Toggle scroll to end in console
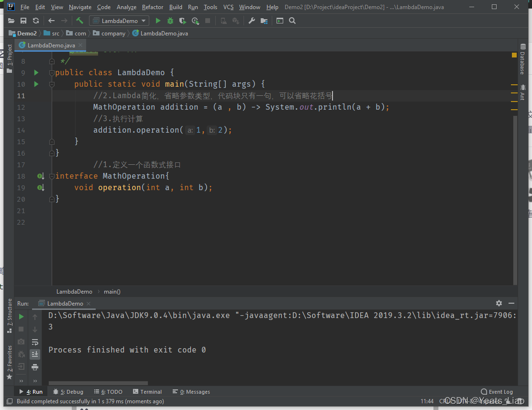The height and width of the screenshot is (410, 532). pyautogui.click(x=35, y=354)
